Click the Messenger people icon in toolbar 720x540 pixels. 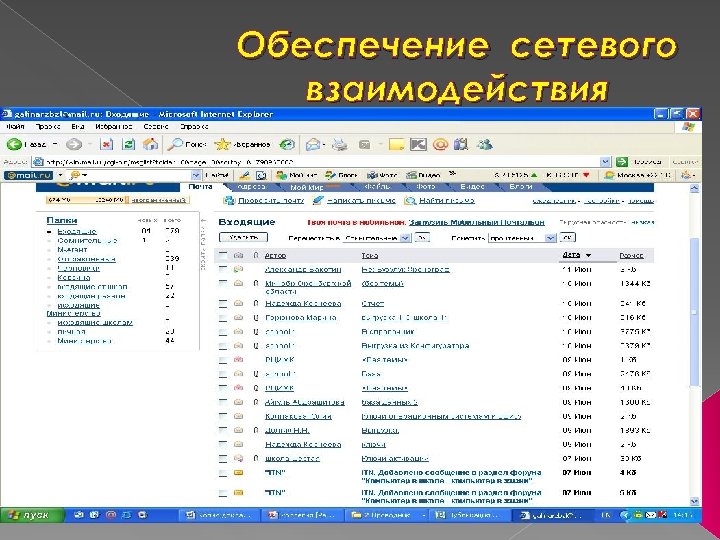tap(484, 145)
